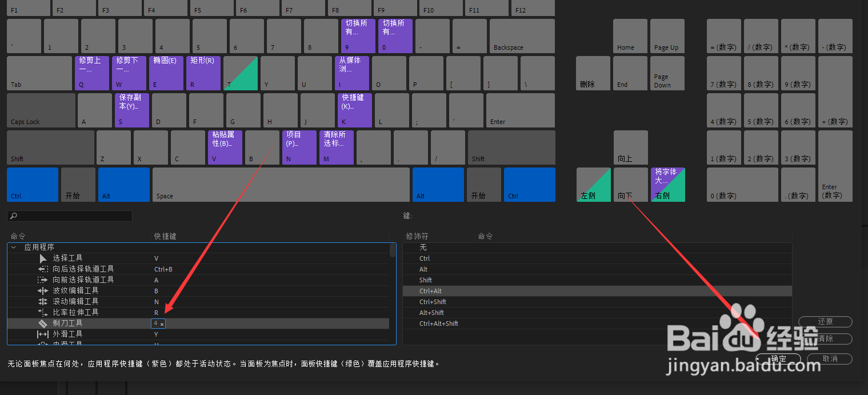The height and width of the screenshot is (395, 868).
Task: Click the Page Up key
Action: pos(667,36)
